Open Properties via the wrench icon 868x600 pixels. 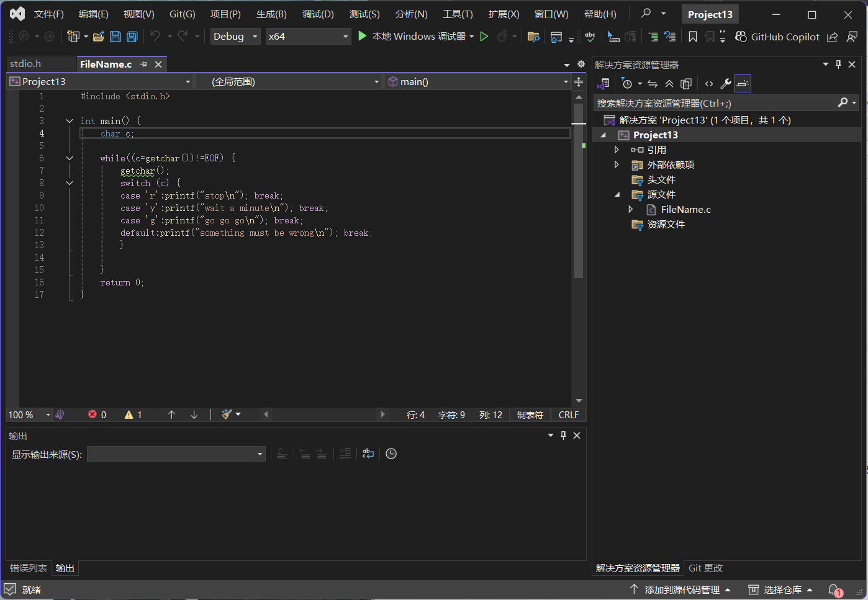click(x=725, y=84)
